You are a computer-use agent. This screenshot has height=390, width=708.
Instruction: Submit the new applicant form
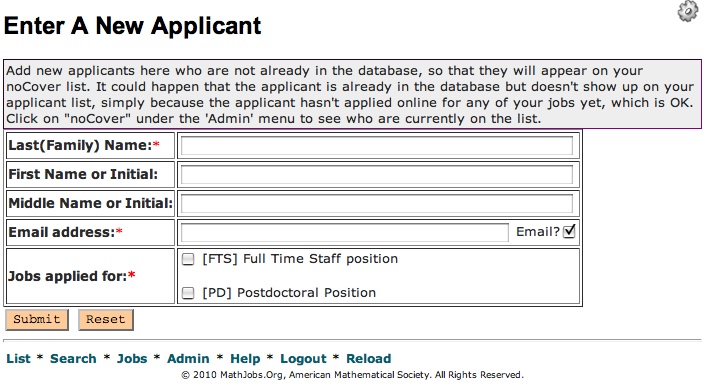click(x=37, y=320)
